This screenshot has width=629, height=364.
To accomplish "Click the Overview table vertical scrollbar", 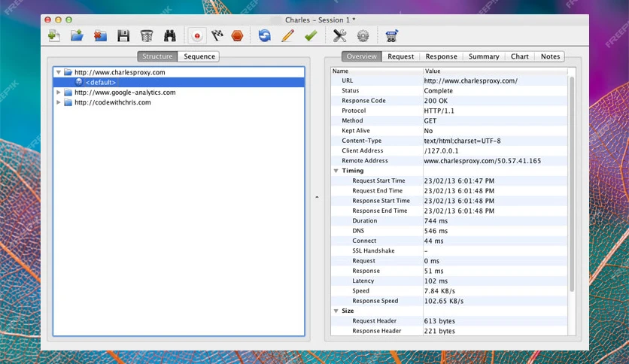I will [572, 184].
